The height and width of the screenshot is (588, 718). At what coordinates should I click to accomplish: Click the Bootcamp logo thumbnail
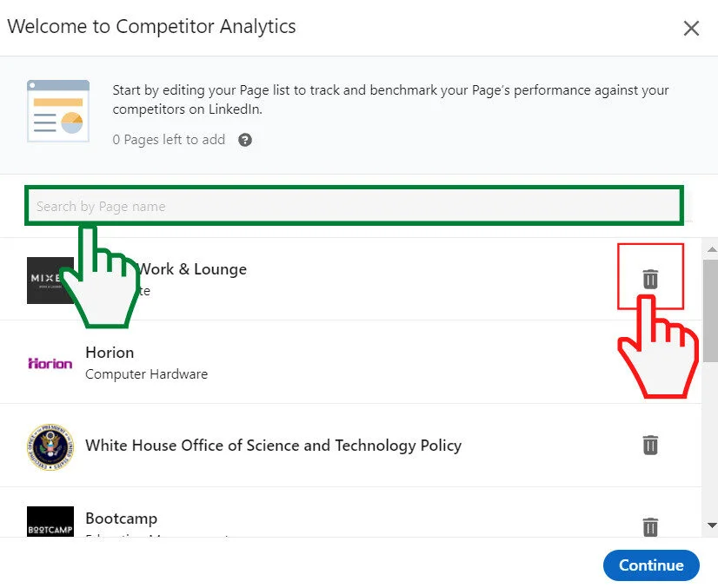pos(50,521)
